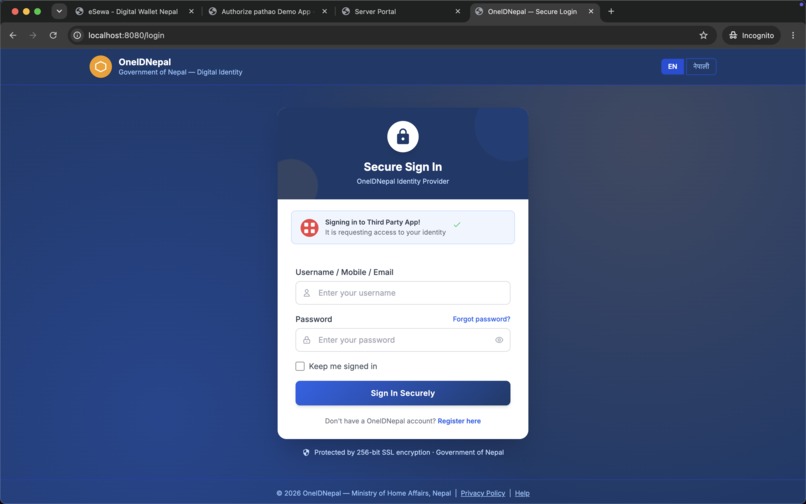Click the lock icon in the password field

click(307, 340)
